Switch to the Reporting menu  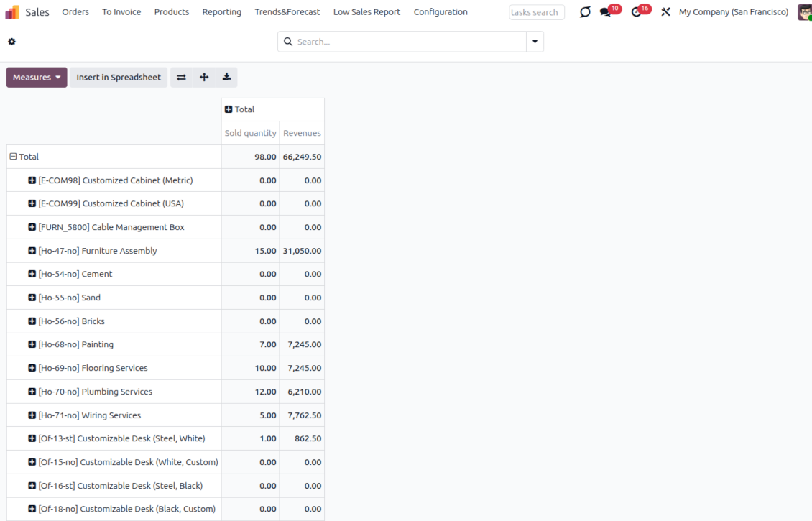(221, 11)
